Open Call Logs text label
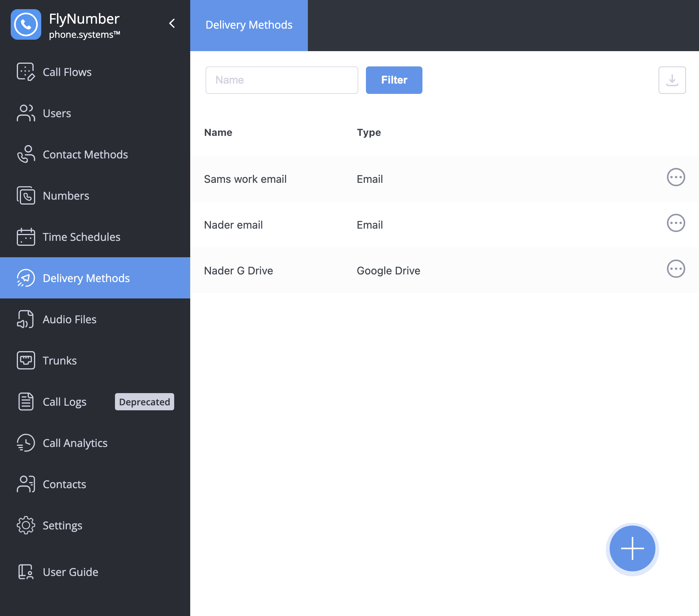 click(x=65, y=402)
